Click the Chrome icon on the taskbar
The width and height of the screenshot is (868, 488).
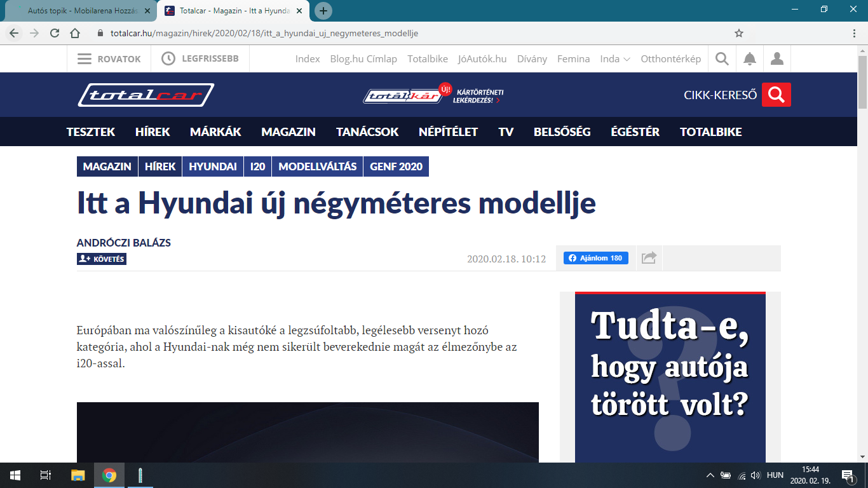click(x=109, y=475)
